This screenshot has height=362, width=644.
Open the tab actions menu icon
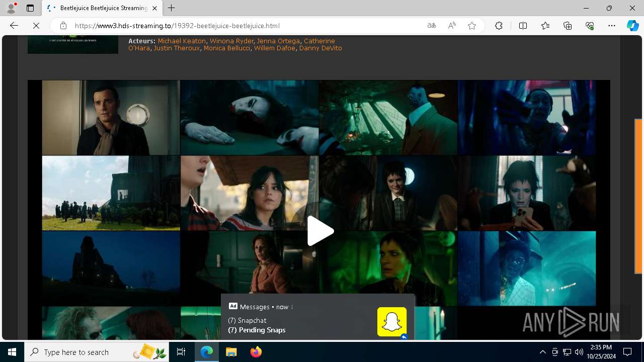(x=30, y=8)
